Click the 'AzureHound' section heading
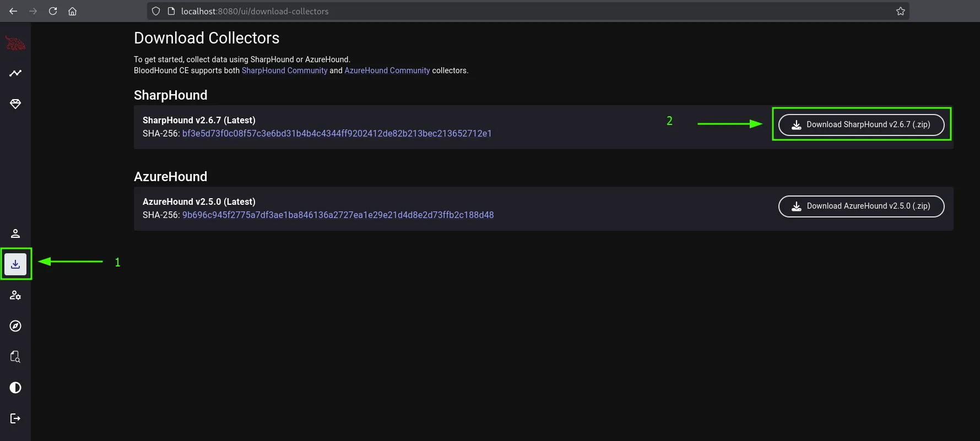The width and height of the screenshot is (980, 441). 171,177
